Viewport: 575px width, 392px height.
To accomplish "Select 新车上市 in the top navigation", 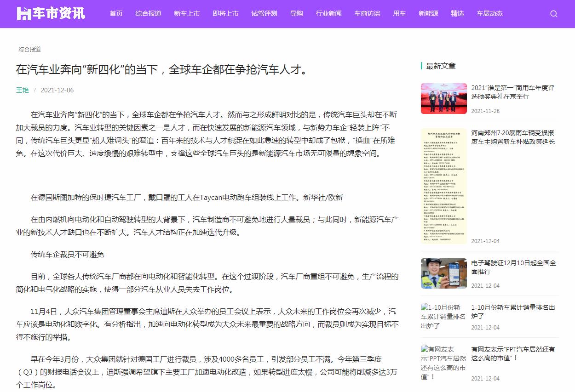I will click(187, 13).
